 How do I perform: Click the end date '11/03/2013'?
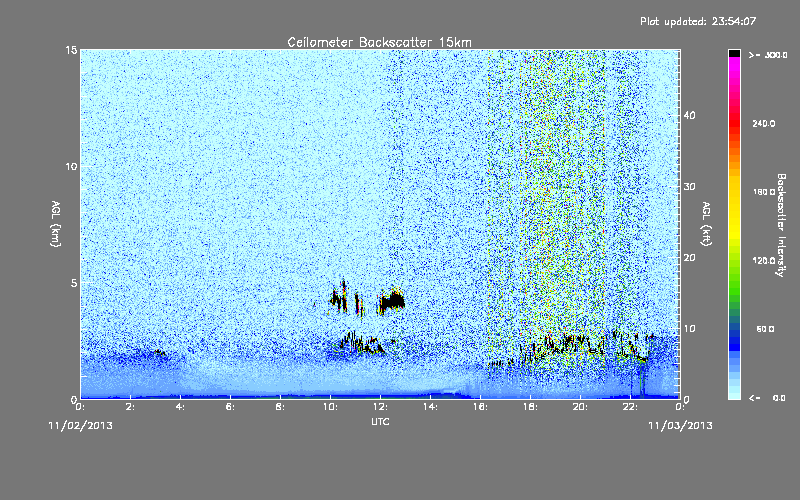pyautogui.click(x=680, y=426)
